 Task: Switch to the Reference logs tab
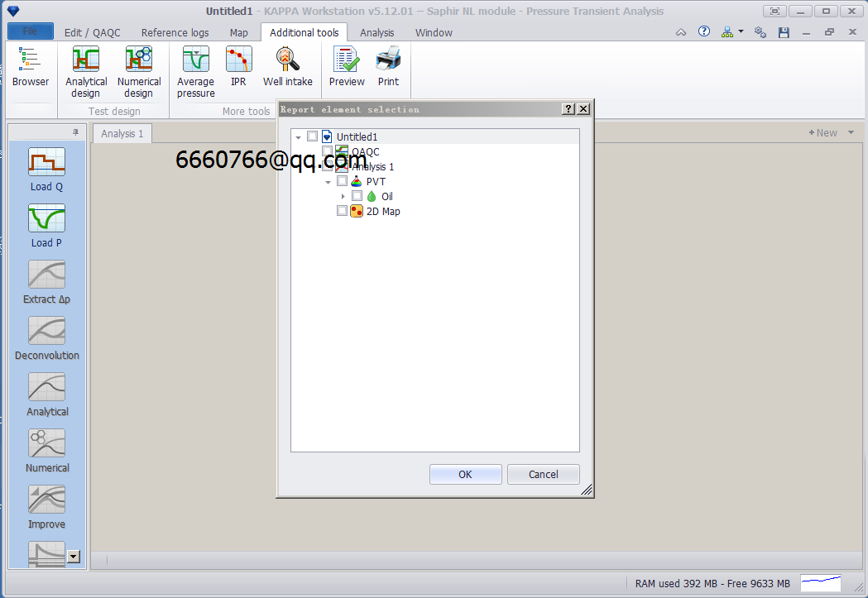(175, 32)
